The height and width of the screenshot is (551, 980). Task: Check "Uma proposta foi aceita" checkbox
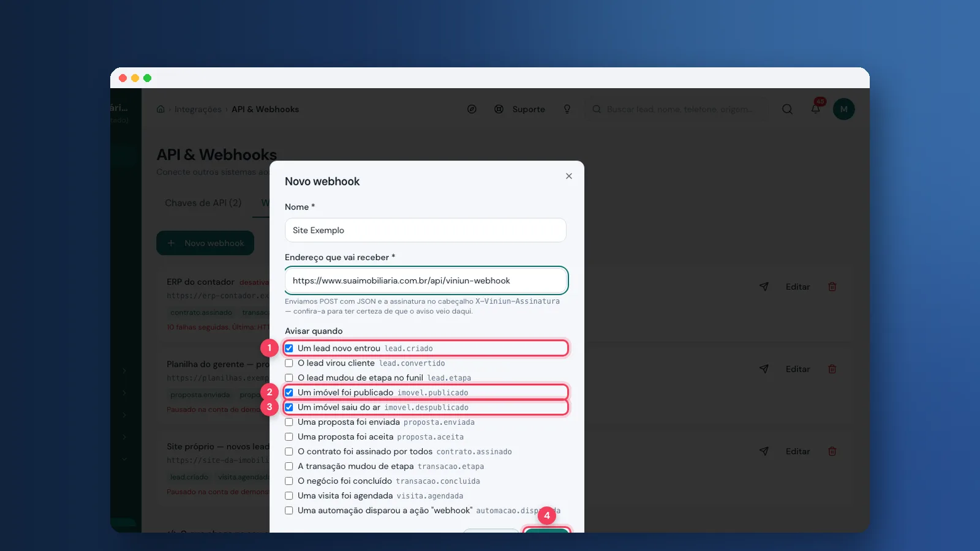pyautogui.click(x=289, y=437)
